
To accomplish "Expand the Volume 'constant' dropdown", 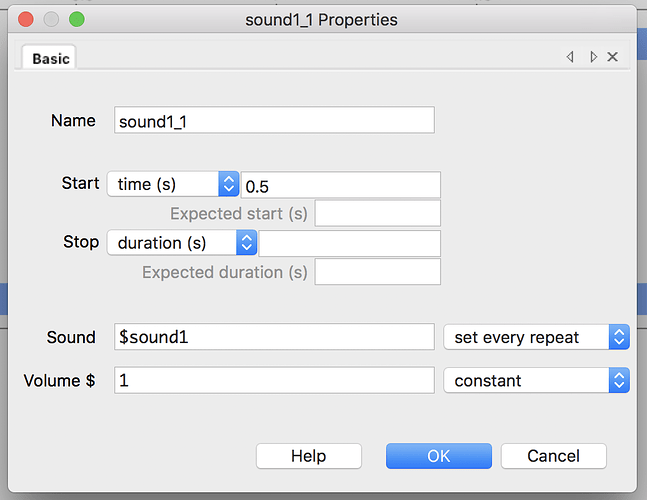I will tap(536, 380).
